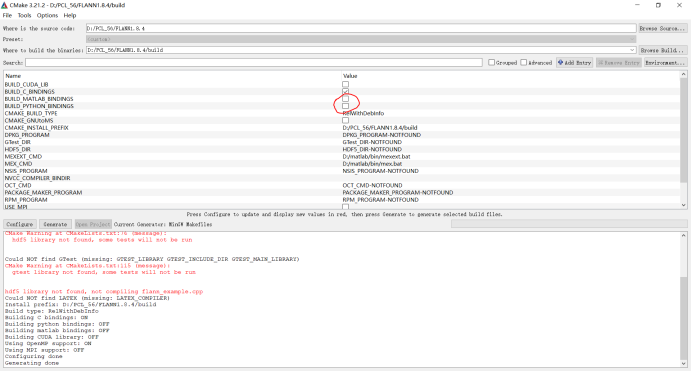Viewport: 692px width, 371px height.
Task: Select the NSIS_PROGRAM entry name
Action: (x=26, y=171)
